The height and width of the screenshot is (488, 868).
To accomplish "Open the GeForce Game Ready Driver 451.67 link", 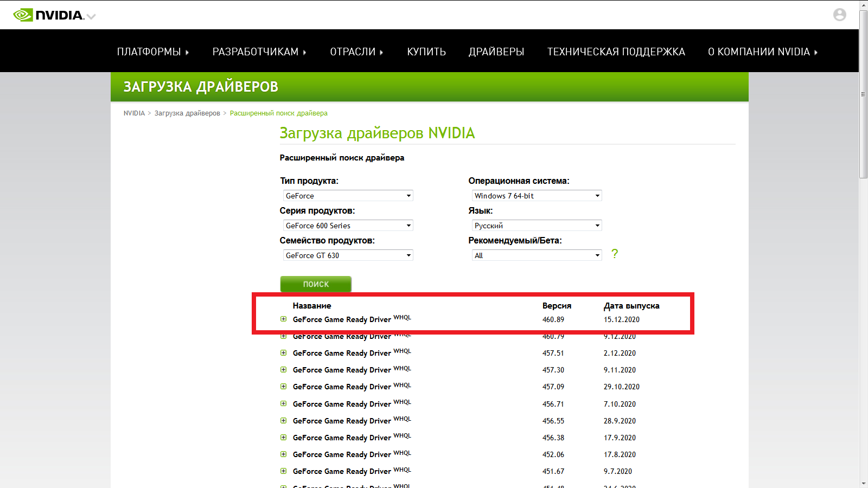I will (x=352, y=471).
